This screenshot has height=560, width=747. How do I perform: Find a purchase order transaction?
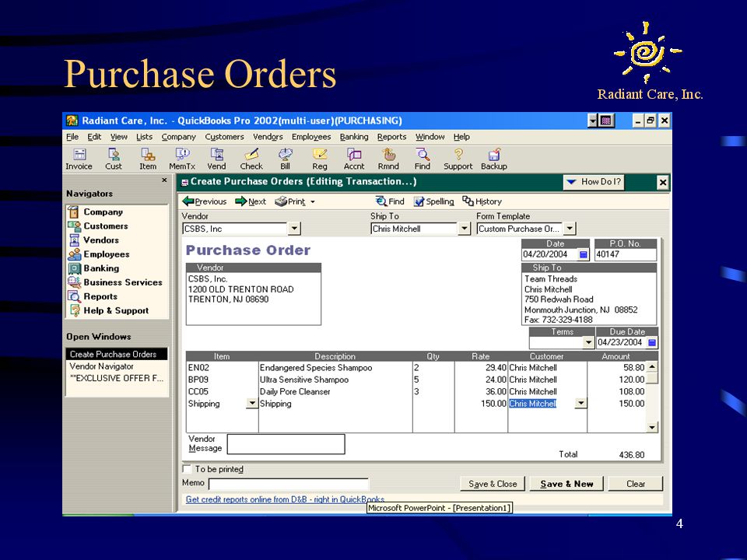[x=390, y=201]
